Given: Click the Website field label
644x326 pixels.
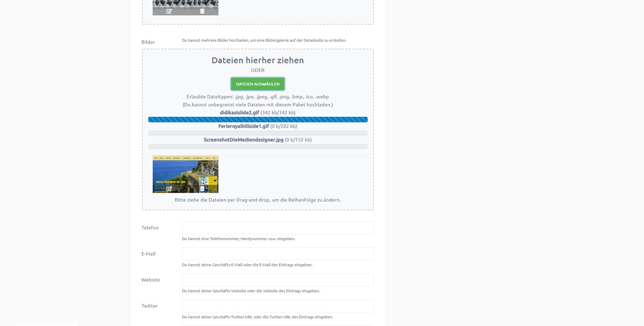Looking at the screenshot, I should coord(150,280).
